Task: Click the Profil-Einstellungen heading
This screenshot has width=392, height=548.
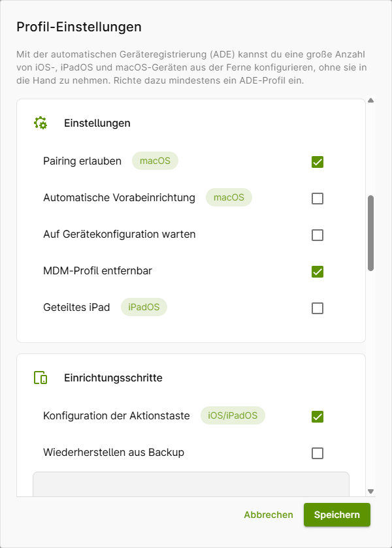Action: tap(78, 27)
